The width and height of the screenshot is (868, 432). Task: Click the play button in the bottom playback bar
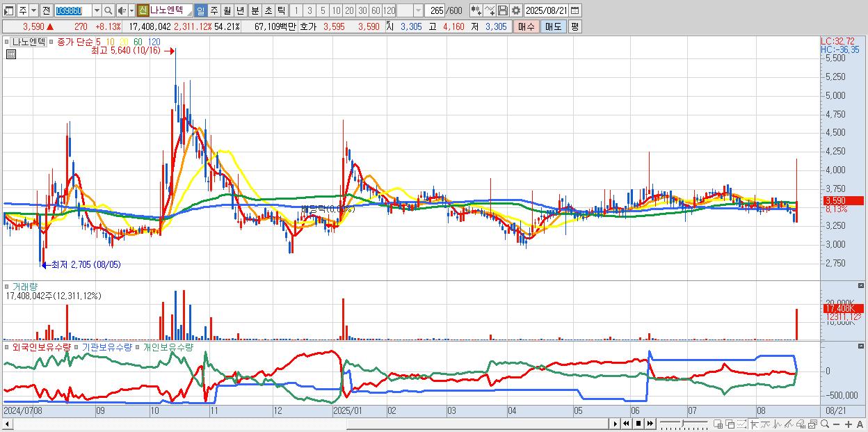[x=615, y=424]
